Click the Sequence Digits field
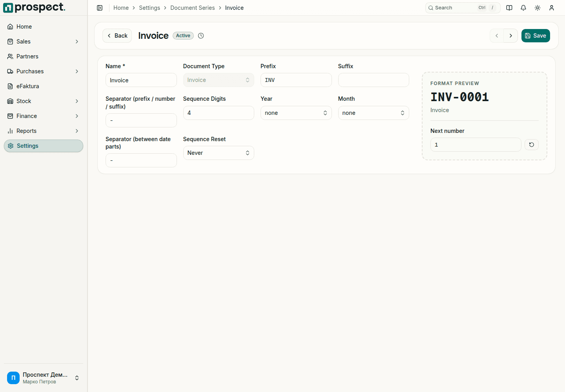 pyautogui.click(x=219, y=113)
